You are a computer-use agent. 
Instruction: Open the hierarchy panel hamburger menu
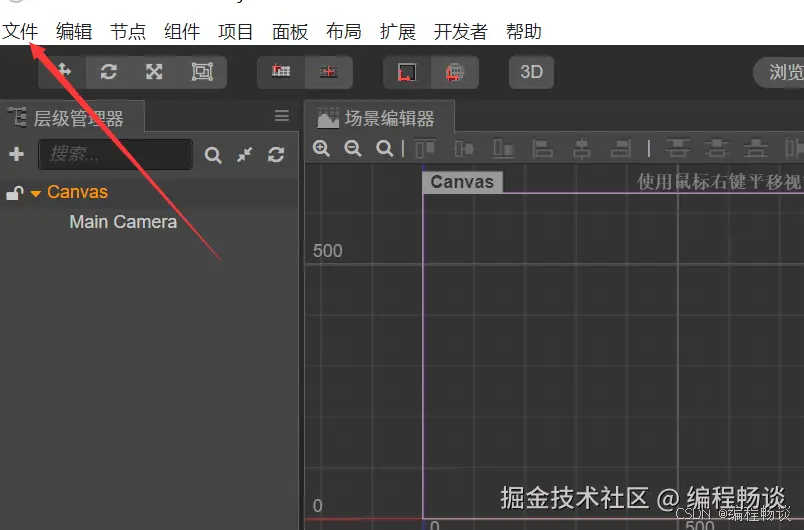tap(282, 116)
